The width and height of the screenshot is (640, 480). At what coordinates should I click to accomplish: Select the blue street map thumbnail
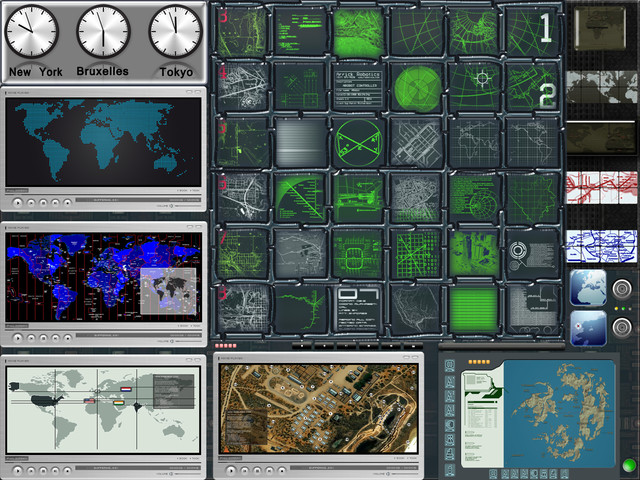[602, 246]
